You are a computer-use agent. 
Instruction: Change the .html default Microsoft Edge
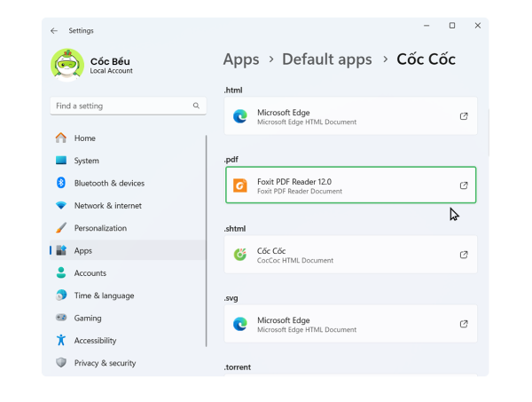click(x=350, y=116)
